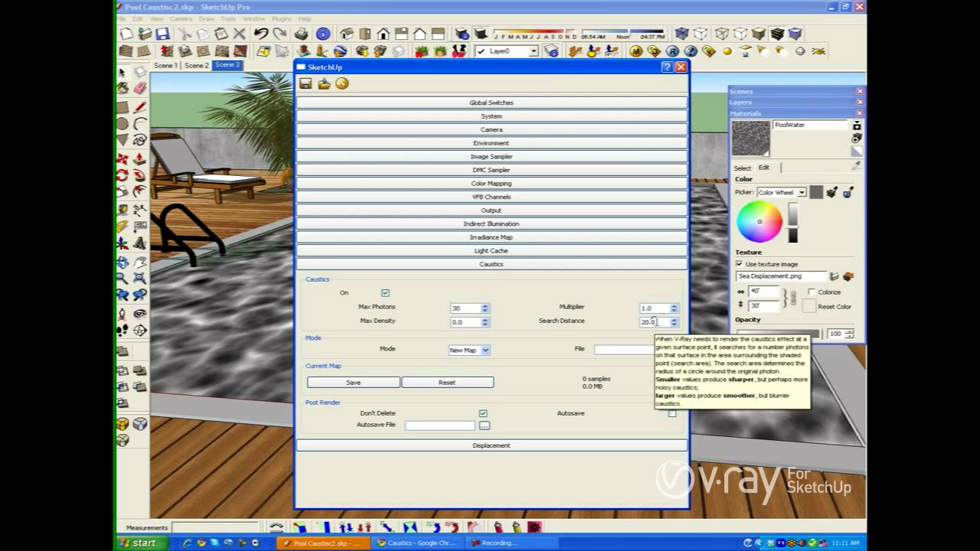Click save options icon in V-Ray dialog
980x551 pixels.
(305, 83)
